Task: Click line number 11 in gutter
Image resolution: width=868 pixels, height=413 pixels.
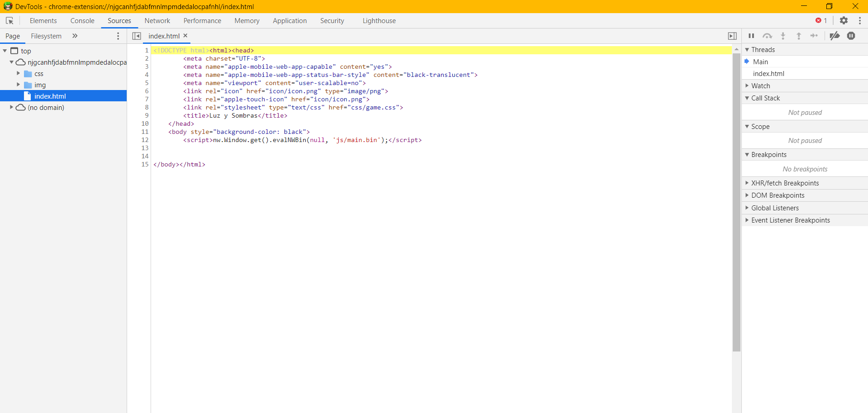Action: 145,132
